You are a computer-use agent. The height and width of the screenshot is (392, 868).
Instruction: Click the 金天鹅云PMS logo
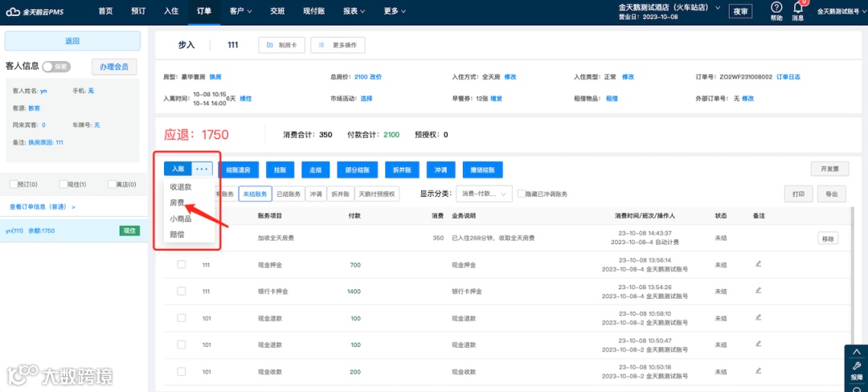36,11
